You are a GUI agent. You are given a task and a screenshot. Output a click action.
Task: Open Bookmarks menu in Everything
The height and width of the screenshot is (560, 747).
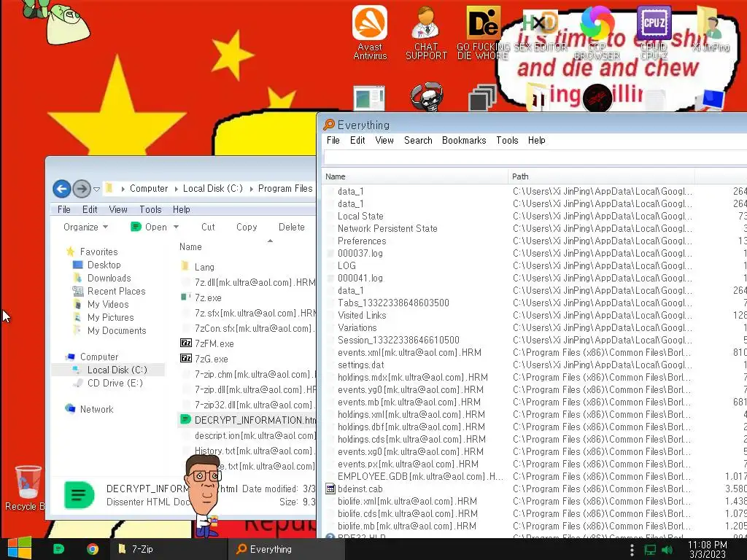click(463, 141)
